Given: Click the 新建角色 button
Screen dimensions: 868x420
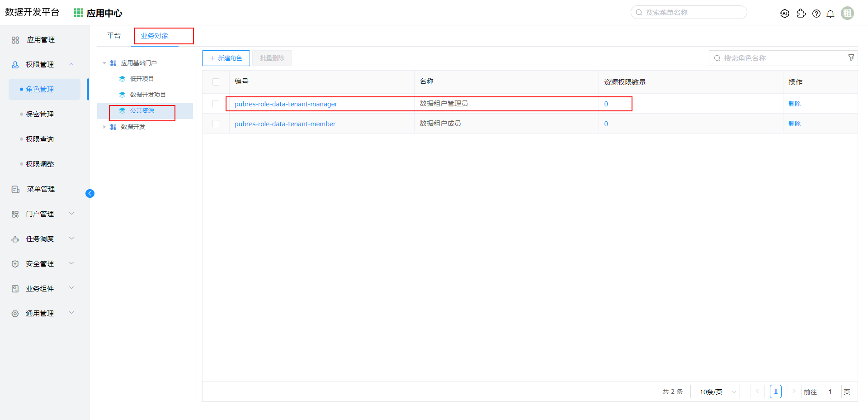Looking at the screenshot, I should (x=226, y=58).
